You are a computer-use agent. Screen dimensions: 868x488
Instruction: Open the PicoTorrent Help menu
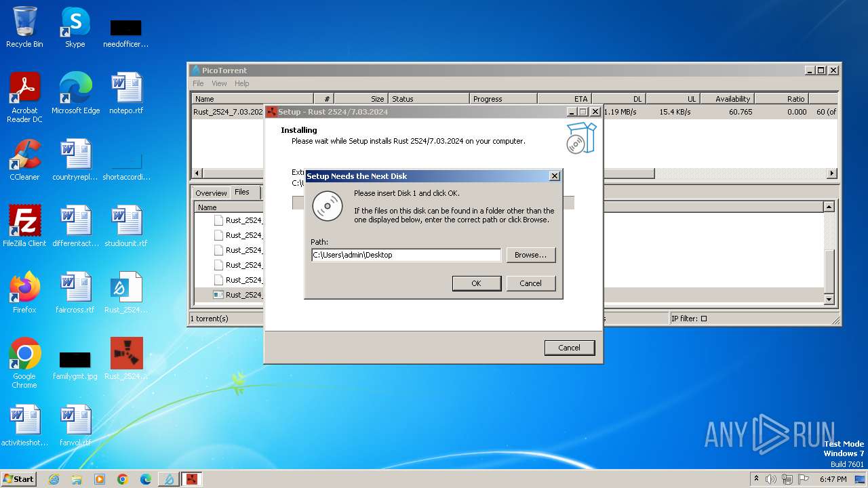[x=242, y=83]
